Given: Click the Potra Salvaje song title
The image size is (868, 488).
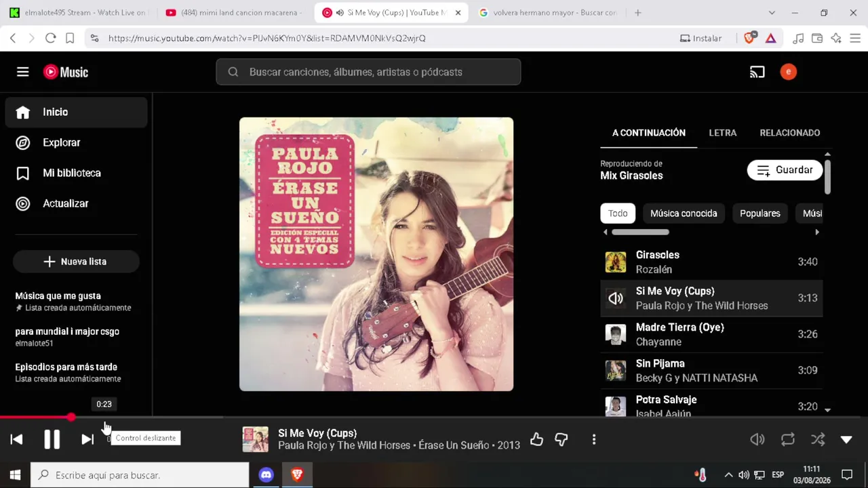Looking at the screenshot, I should pos(666,400).
